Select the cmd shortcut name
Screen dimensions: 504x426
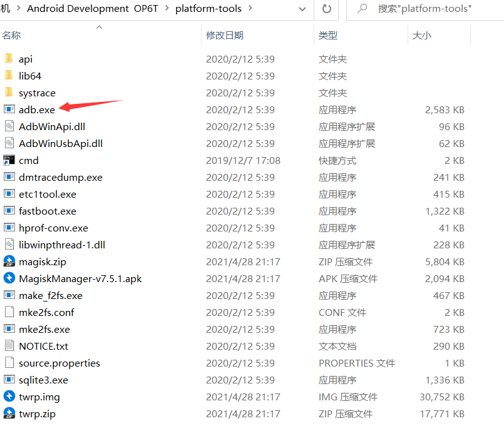click(29, 160)
